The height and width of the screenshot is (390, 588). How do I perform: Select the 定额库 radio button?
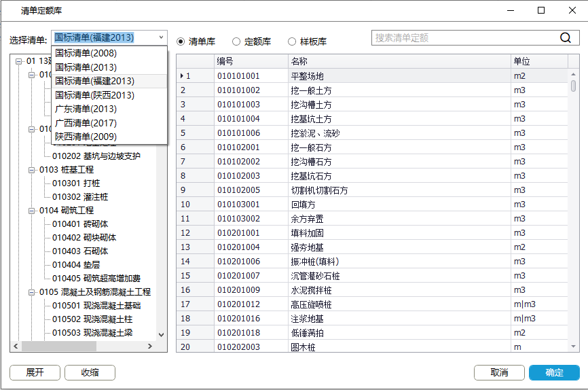236,41
